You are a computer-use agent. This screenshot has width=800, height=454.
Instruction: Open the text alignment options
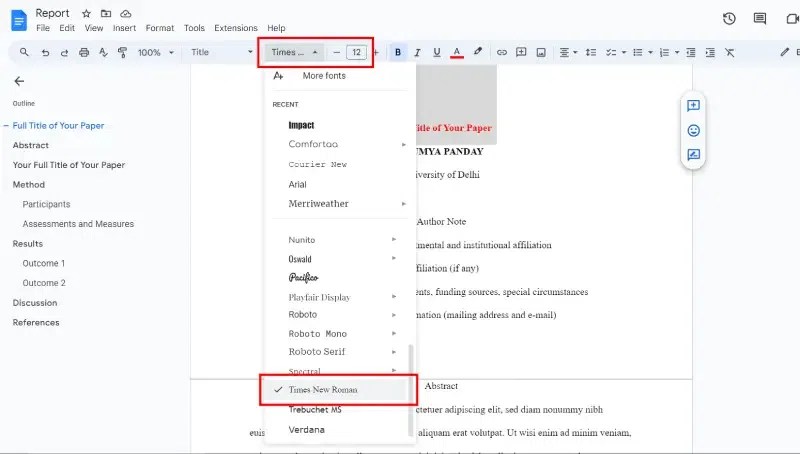coord(568,52)
